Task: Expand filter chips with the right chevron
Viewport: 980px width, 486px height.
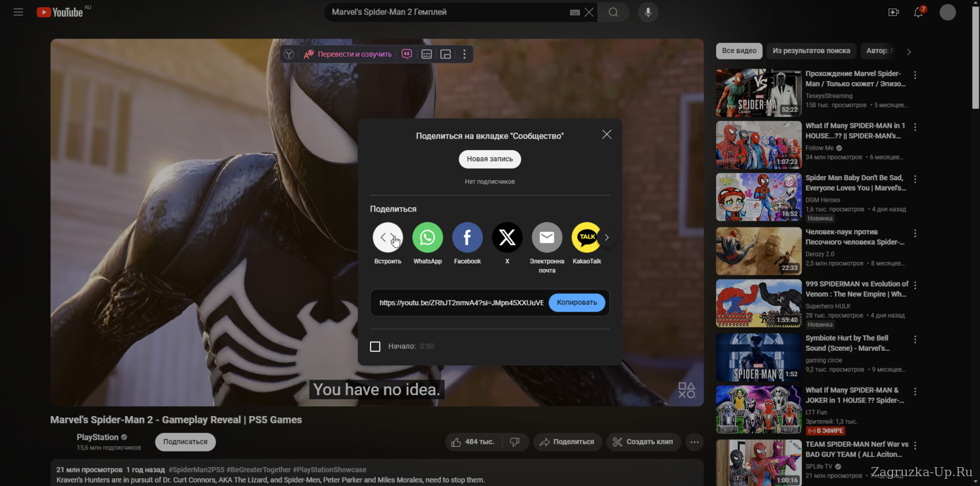Action: [x=908, y=52]
